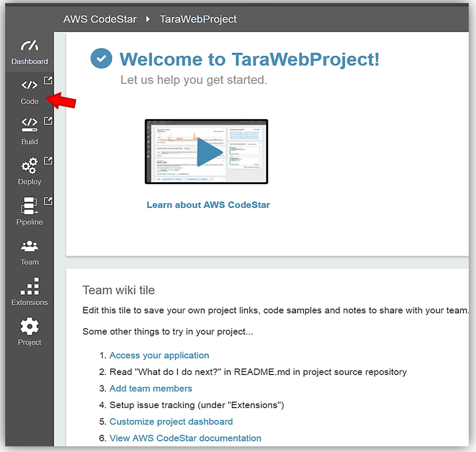Screen dimensions: 476x452
Task: Select the Deploy gears icon
Action: pos(29,165)
